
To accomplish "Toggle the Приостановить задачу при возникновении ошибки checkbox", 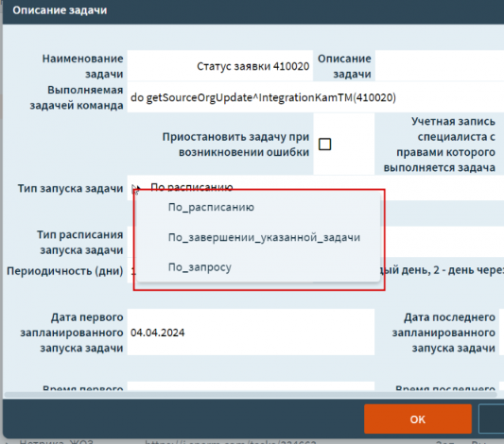I will [x=324, y=145].
